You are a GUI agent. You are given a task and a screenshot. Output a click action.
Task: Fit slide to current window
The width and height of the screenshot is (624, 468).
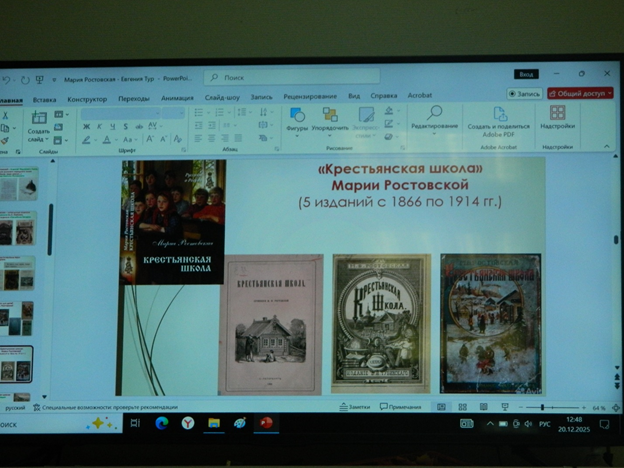coord(616,408)
